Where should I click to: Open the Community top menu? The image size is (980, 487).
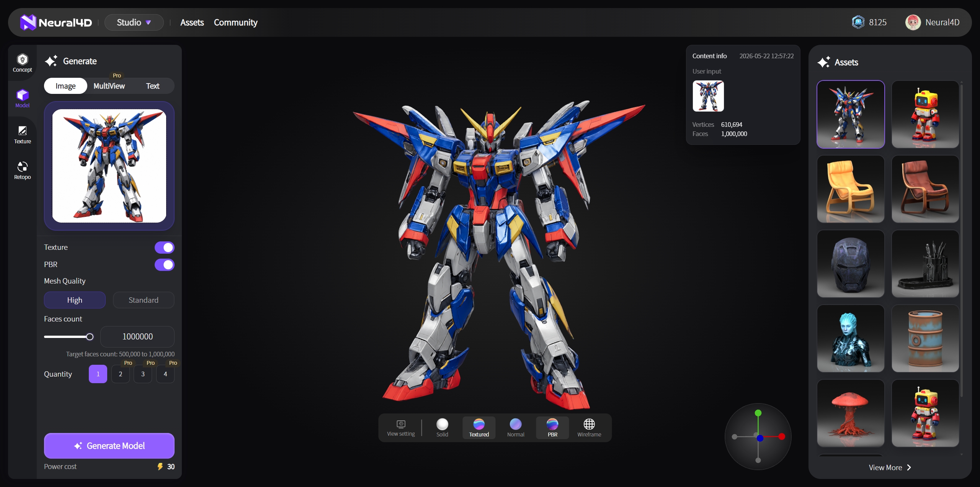(x=235, y=22)
